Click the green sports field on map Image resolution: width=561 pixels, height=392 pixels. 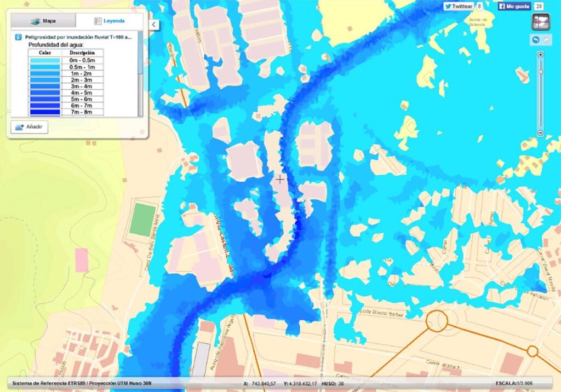click(x=143, y=220)
